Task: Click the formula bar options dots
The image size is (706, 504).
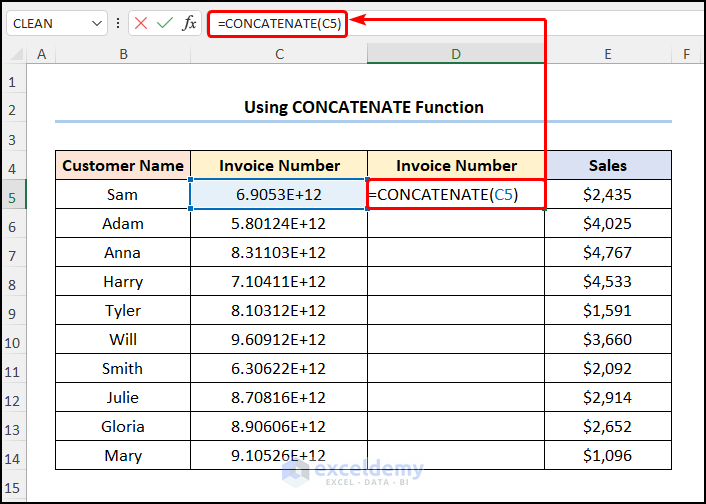Action: coord(119,23)
